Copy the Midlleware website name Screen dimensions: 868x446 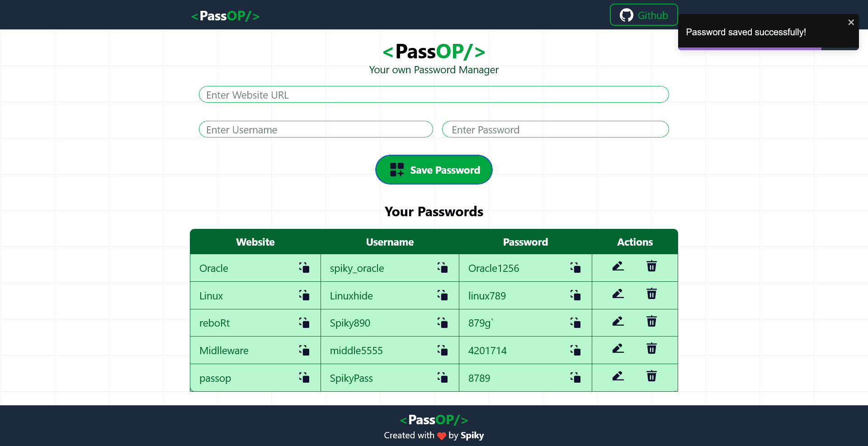[304, 350]
